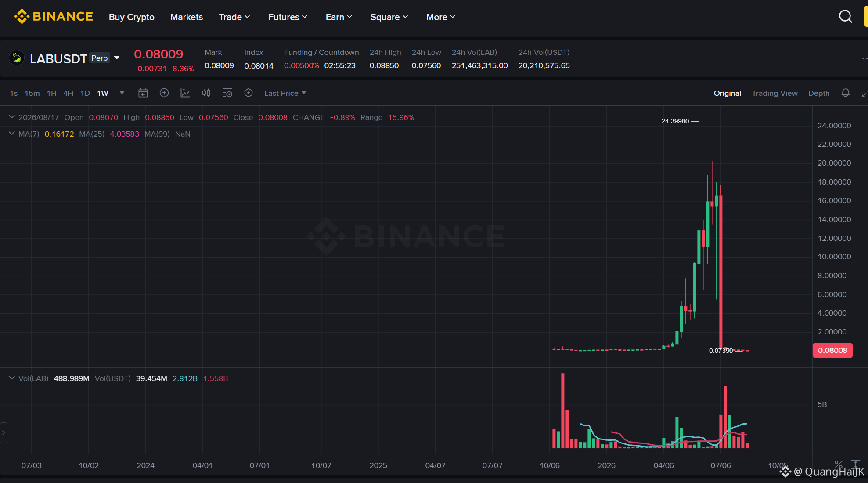
Task: Switch to Trading View chart
Action: [774, 93]
